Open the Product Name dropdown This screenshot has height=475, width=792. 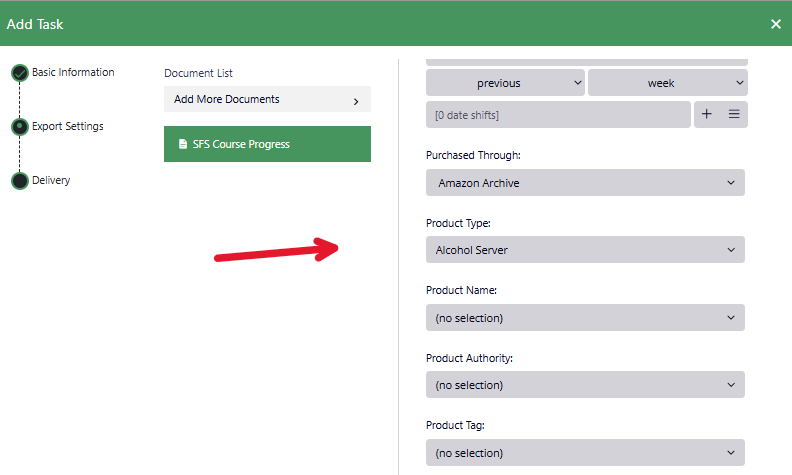tap(585, 318)
